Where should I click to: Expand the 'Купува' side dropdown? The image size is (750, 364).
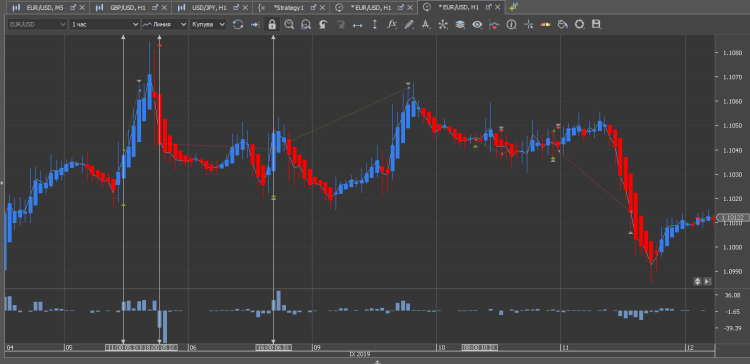[208, 24]
